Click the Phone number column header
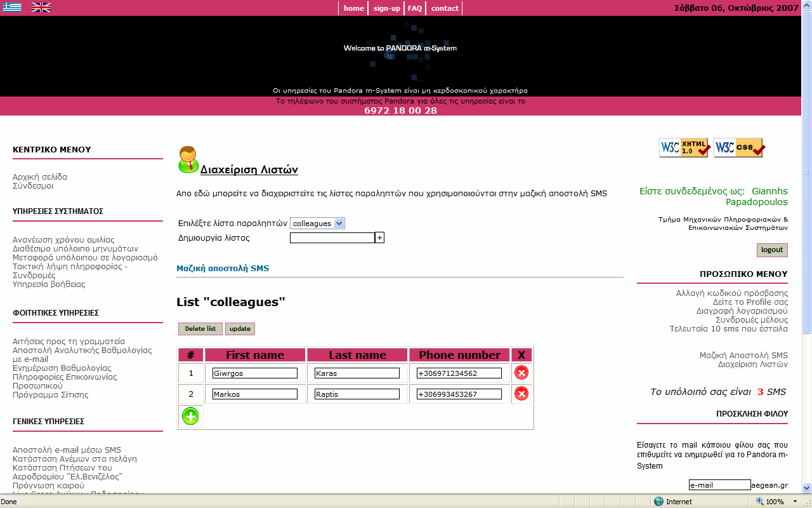812x508 pixels. pyautogui.click(x=459, y=355)
